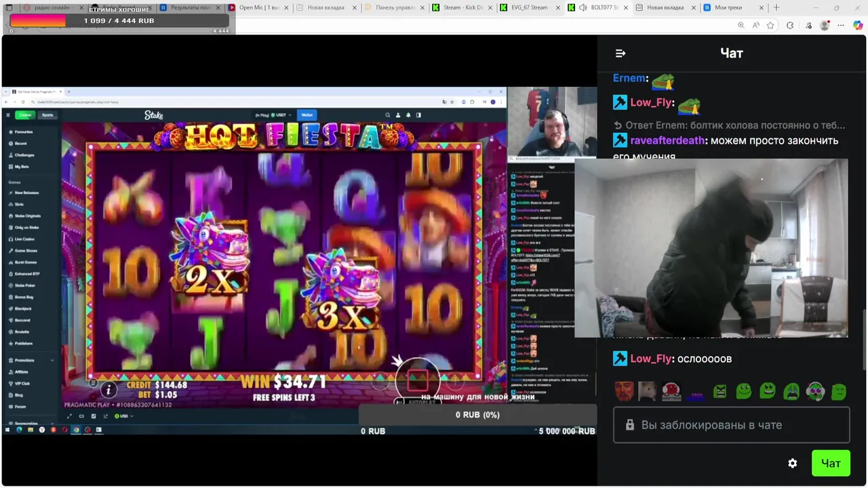Click the Stake logo in header
The height and width of the screenshot is (488, 868).
click(x=154, y=115)
